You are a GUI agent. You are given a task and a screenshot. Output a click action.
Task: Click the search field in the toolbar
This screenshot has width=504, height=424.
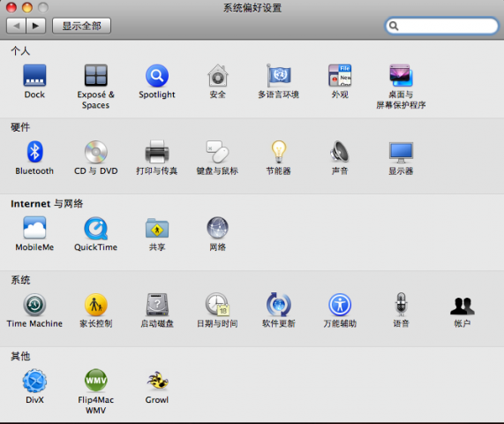tap(441, 26)
